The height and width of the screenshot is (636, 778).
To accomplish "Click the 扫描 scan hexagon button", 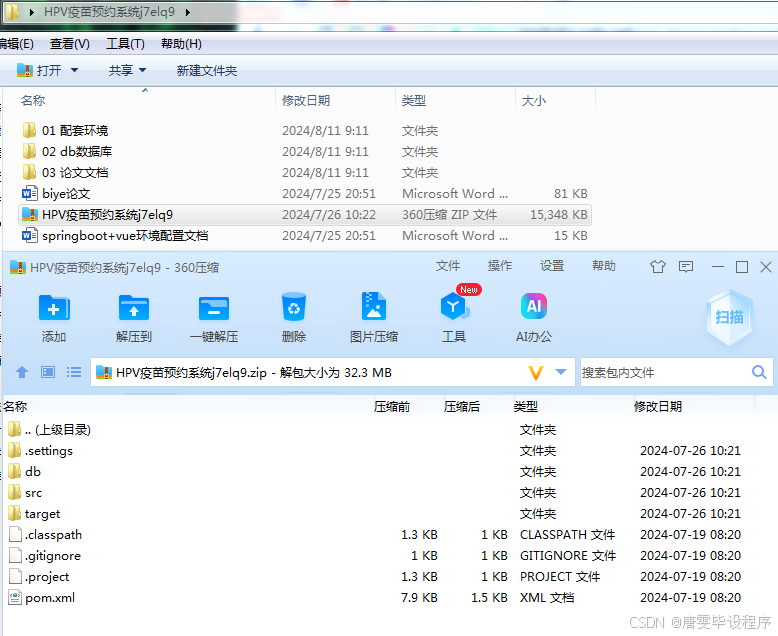I will coord(729,318).
